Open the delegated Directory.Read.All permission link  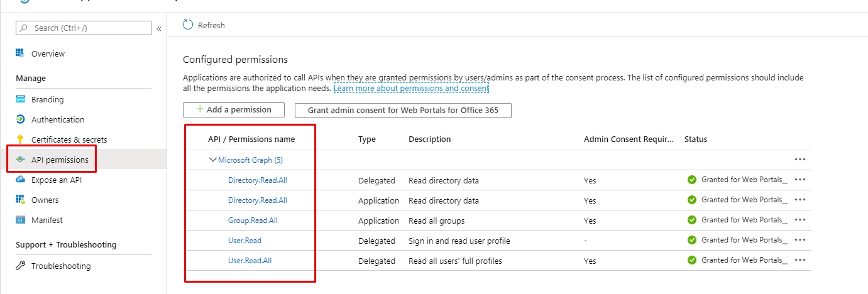258,180
